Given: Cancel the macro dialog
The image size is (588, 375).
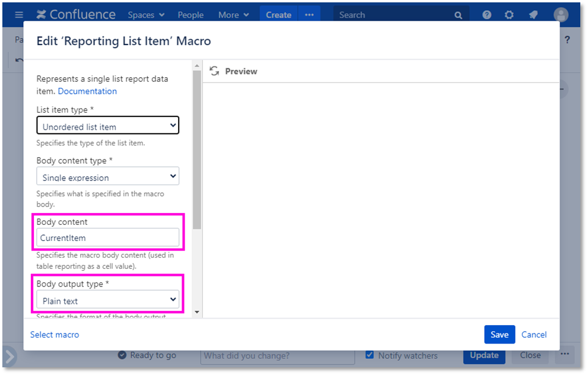Looking at the screenshot, I should tap(534, 335).
